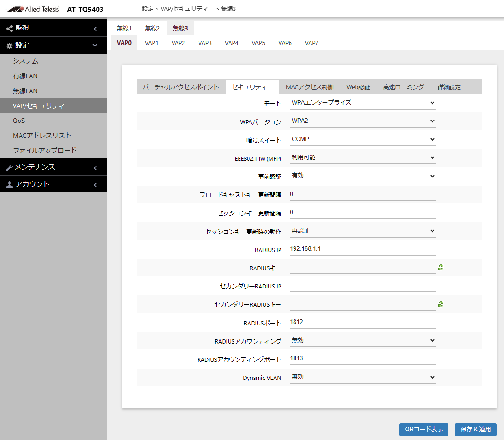Open the 詳細設定 tab
This screenshot has width=504, height=440.
449,87
